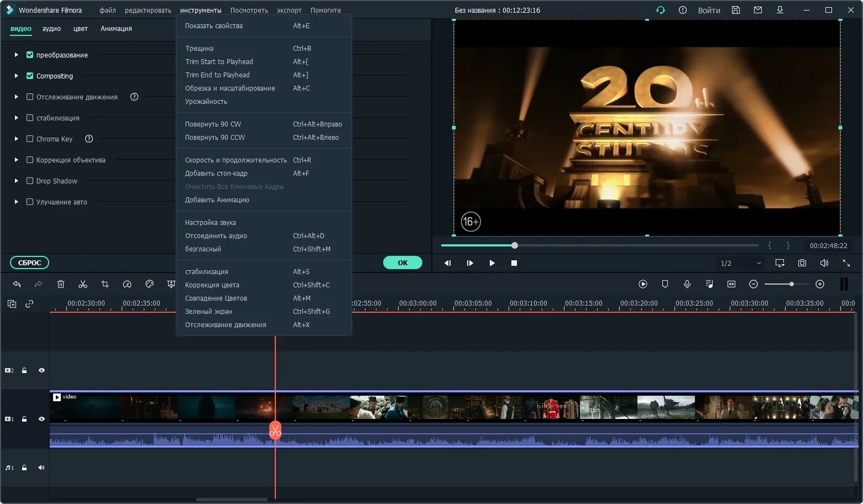
Task: Uncheck the преобразование checkbox
Action: pyautogui.click(x=30, y=55)
